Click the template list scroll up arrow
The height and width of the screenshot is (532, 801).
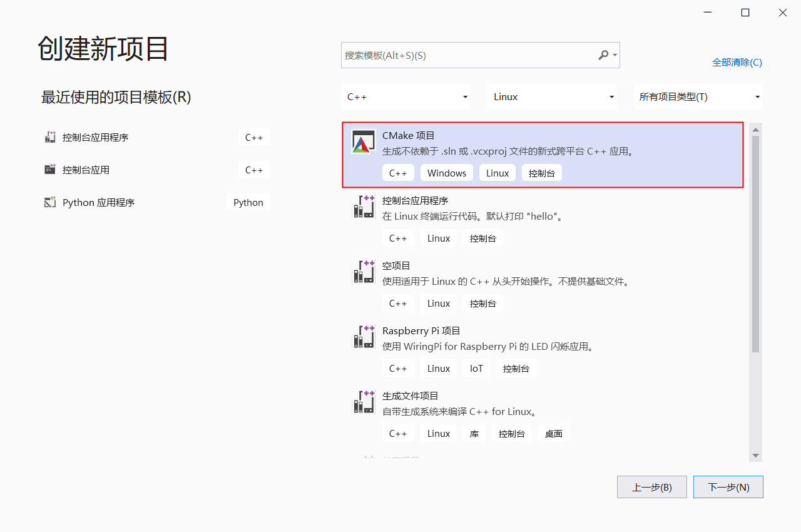coord(755,130)
